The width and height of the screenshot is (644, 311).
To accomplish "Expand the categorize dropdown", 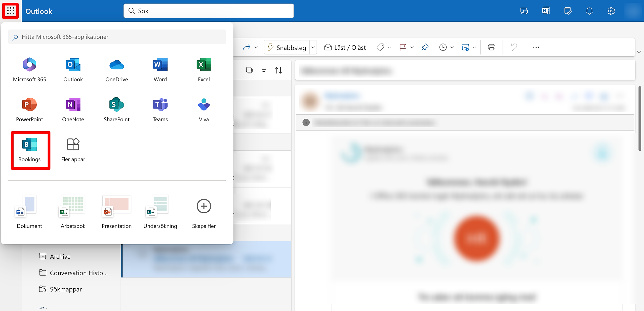I will click(x=389, y=47).
